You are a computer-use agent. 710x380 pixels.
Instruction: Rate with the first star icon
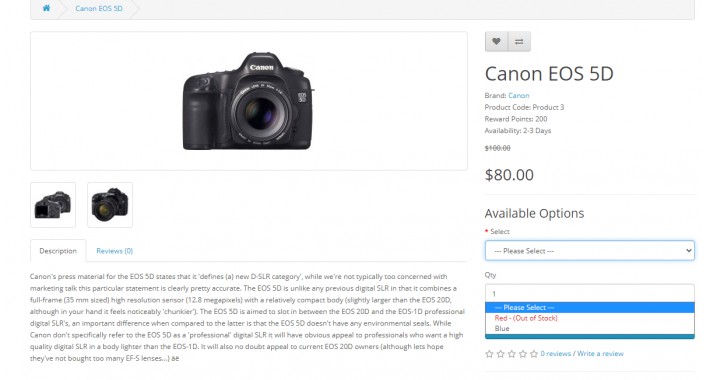pyautogui.click(x=489, y=354)
